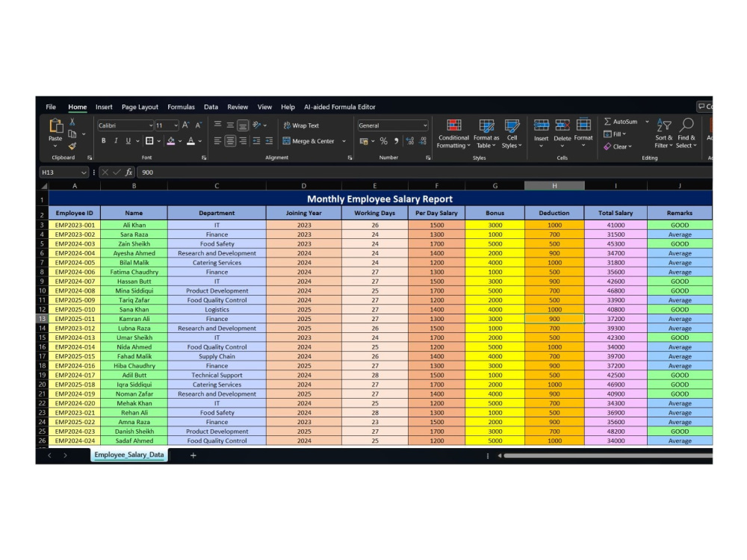Toggle Top Align

point(217,125)
